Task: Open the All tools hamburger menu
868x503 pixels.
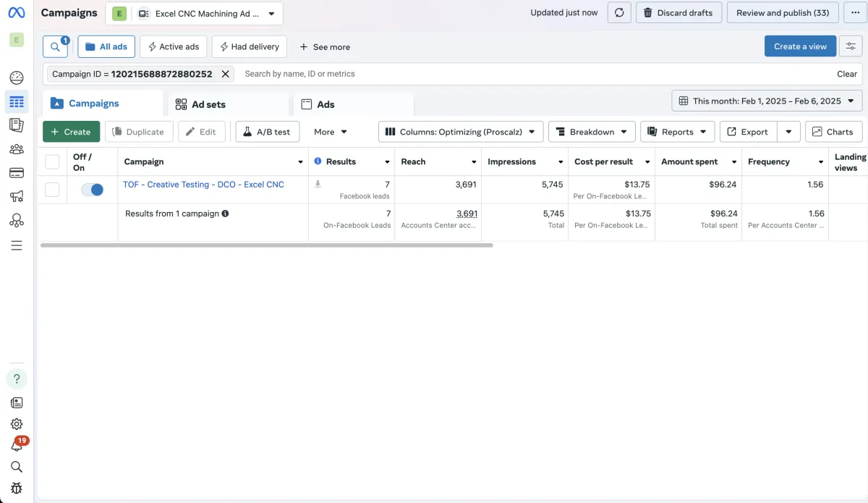Action: click(17, 245)
